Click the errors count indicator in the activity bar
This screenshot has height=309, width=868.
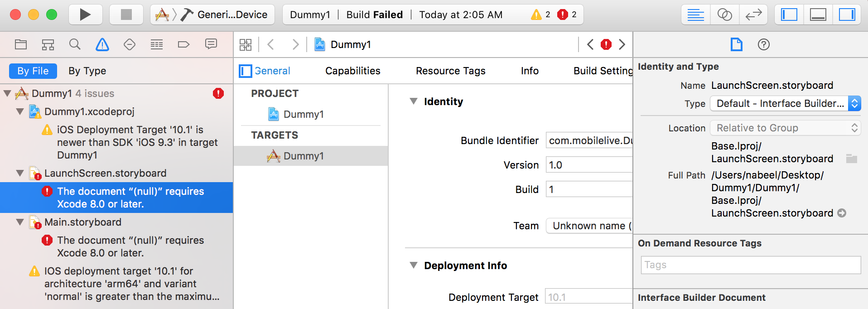[x=567, y=14]
